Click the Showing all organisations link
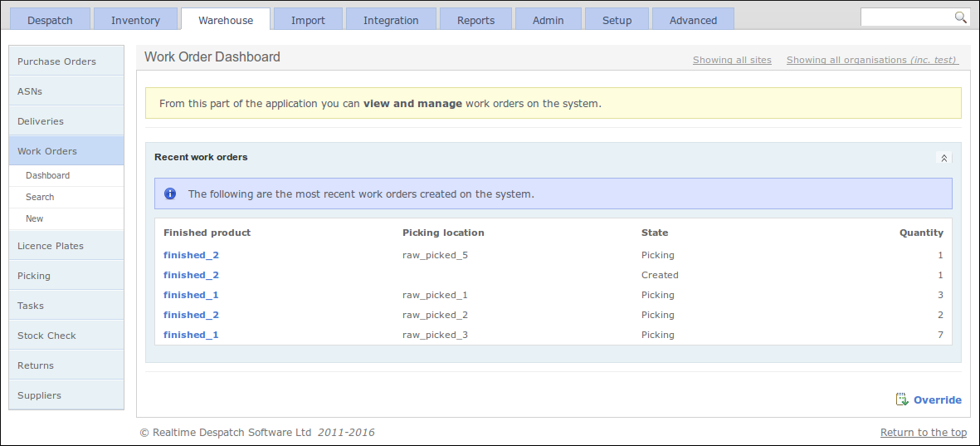 (871, 60)
